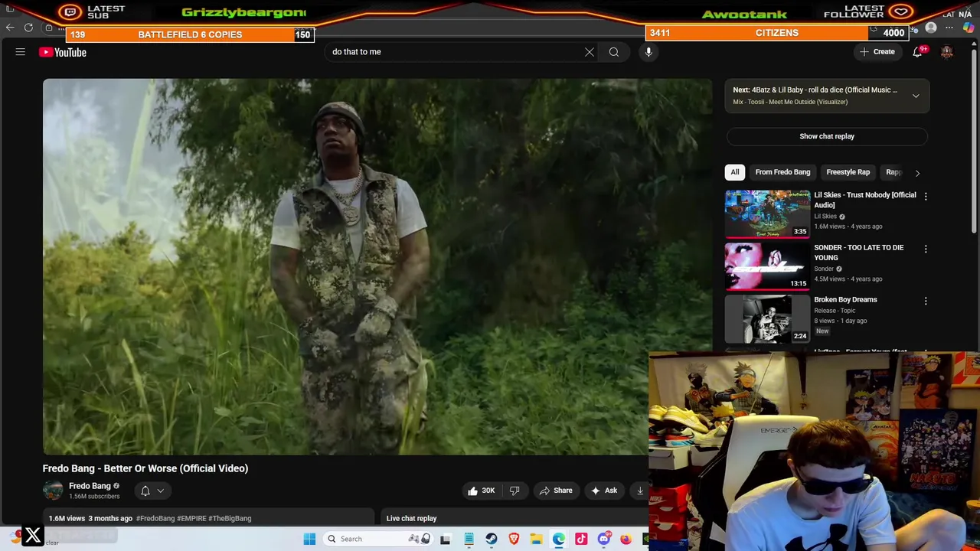The image size is (980, 551).
Task: Select the From Fredo Bang chip
Action: pos(782,172)
